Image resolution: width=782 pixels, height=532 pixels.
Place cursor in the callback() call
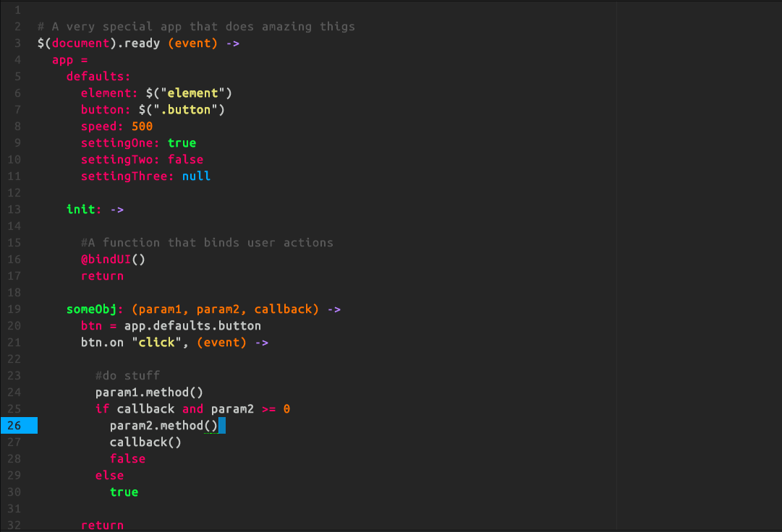[145, 442]
